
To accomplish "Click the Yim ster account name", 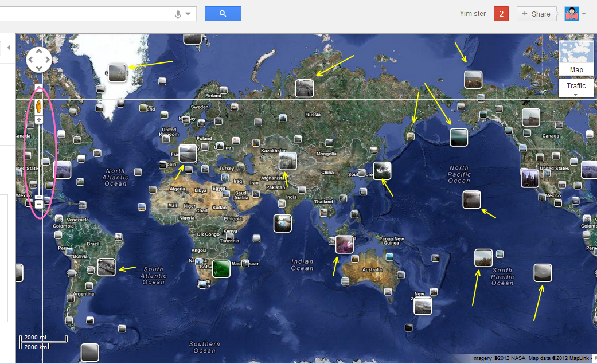I will (x=473, y=13).
